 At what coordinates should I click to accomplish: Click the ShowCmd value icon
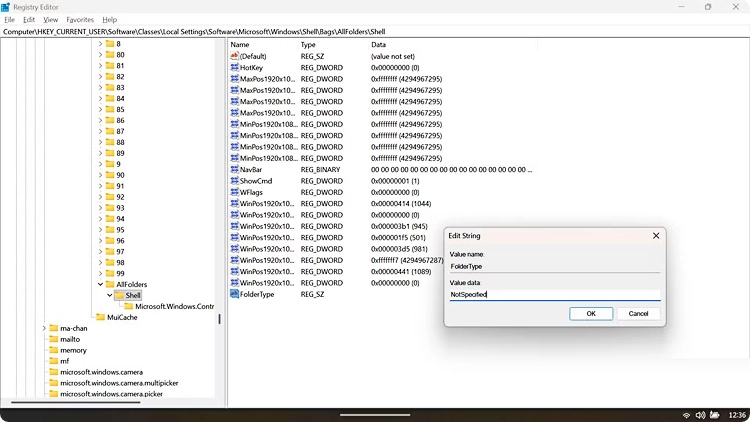234,181
